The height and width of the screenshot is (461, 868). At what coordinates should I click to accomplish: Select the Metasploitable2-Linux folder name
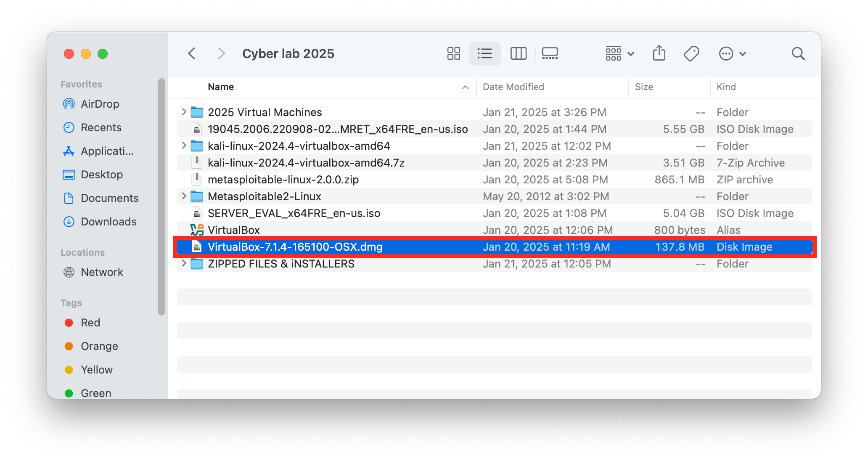tap(264, 196)
